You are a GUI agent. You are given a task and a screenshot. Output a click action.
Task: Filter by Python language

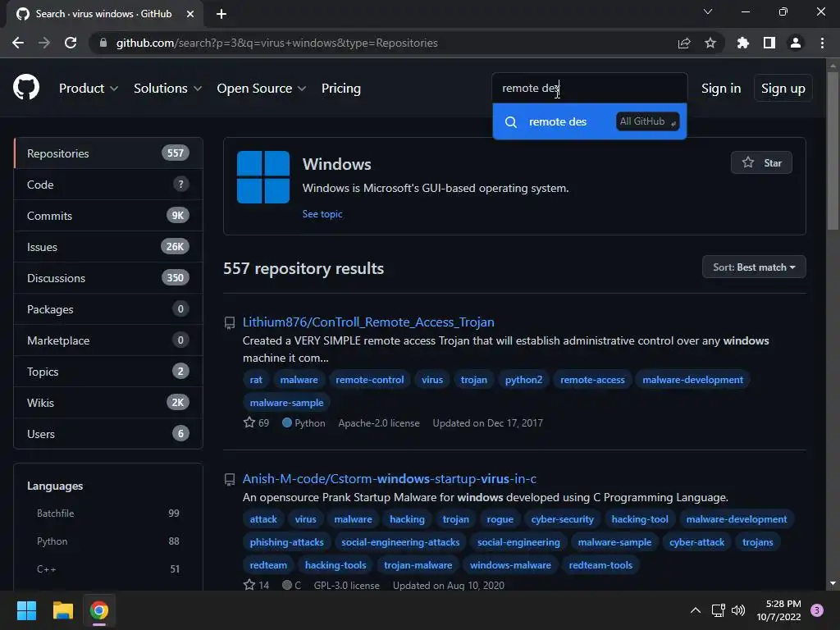(x=108, y=541)
